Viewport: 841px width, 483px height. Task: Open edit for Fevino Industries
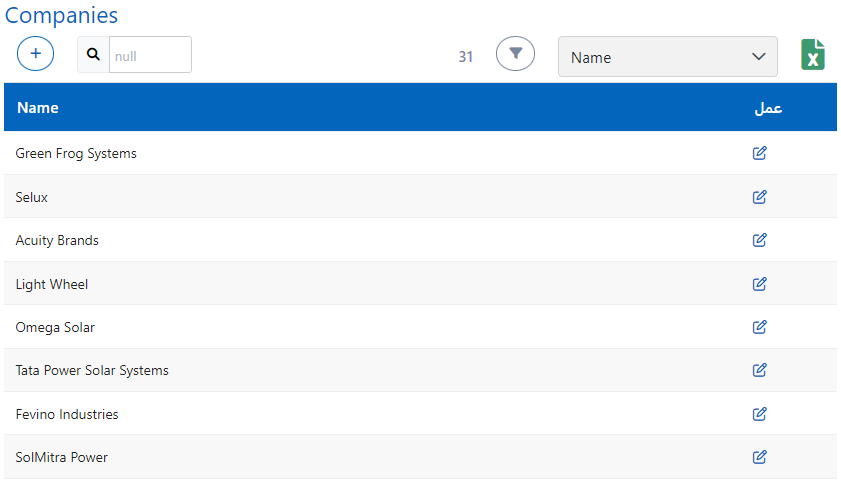759,414
